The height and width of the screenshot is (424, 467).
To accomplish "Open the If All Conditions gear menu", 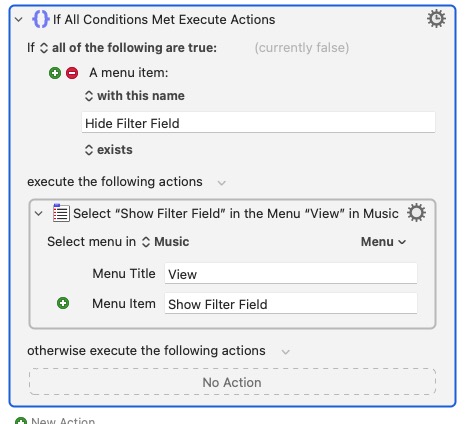I will (x=436, y=19).
